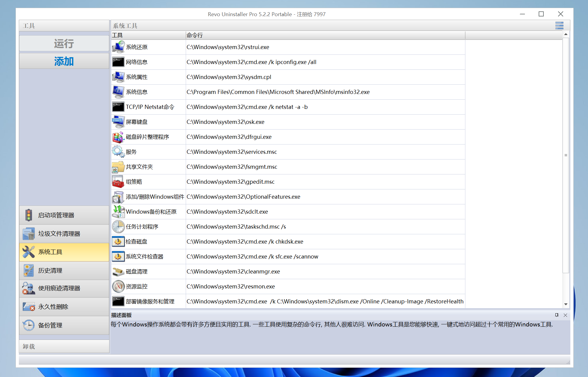Viewport: 588px width, 377px height.
Task: Select the sysdm.cpl command line cell
Action: [x=325, y=77]
